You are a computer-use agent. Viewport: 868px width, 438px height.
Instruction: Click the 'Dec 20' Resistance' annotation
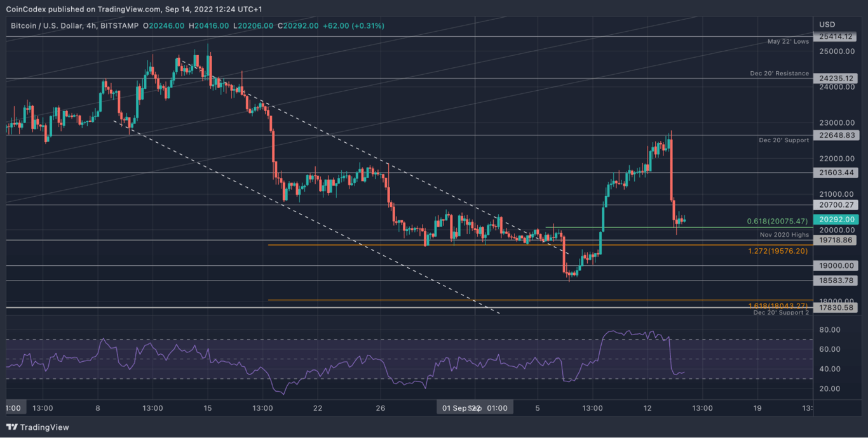[780, 73]
